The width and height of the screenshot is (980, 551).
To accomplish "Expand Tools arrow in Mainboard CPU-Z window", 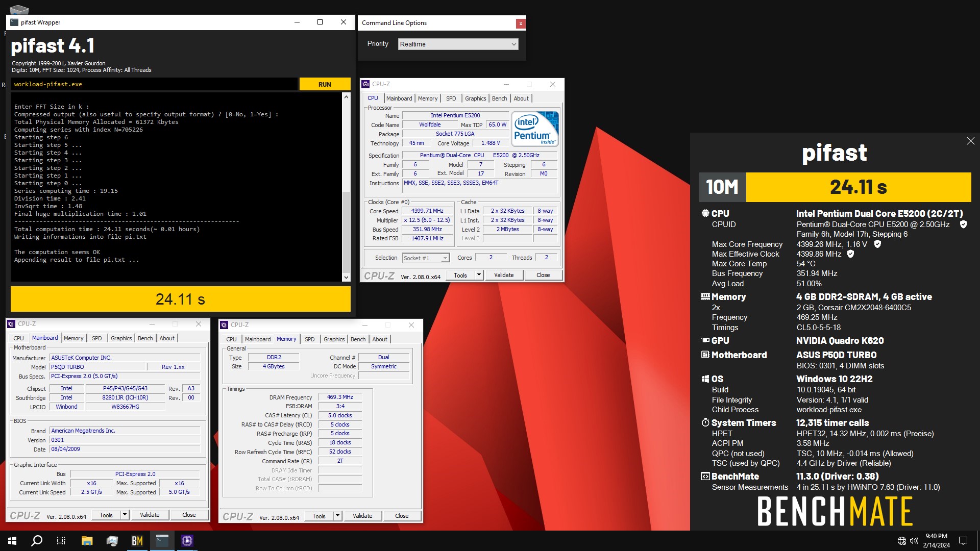I will (x=125, y=515).
